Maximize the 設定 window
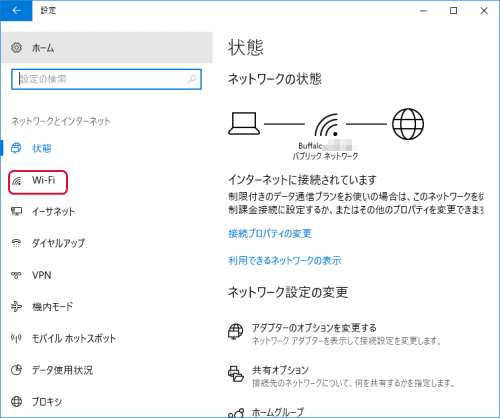This screenshot has width=500, height=418. tap(454, 11)
